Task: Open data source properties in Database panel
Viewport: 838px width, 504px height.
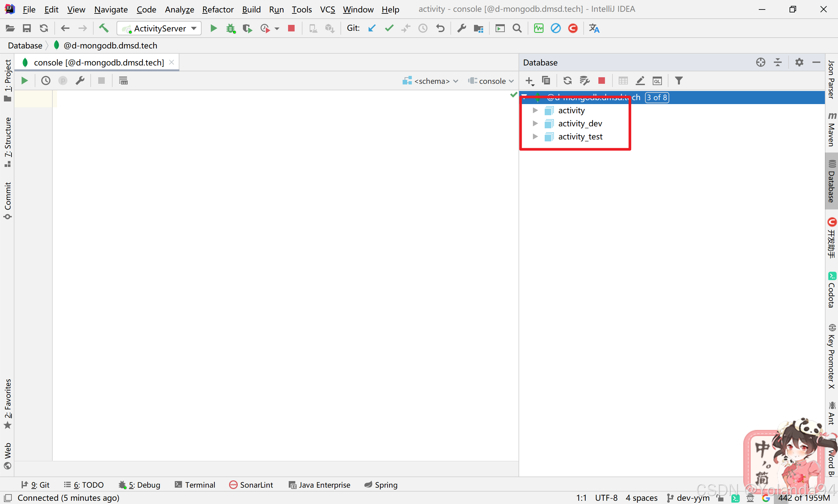Action: 584,81
